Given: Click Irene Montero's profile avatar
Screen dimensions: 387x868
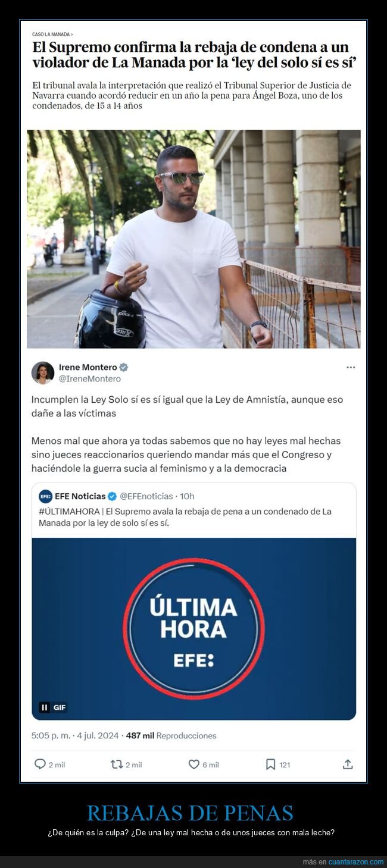Looking at the screenshot, I should click(x=43, y=372).
